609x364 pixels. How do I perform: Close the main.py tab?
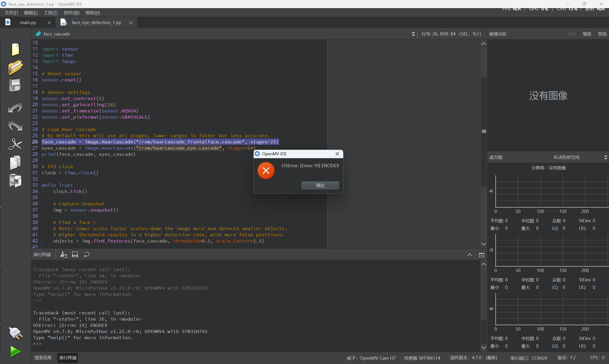click(x=49, y=23)
